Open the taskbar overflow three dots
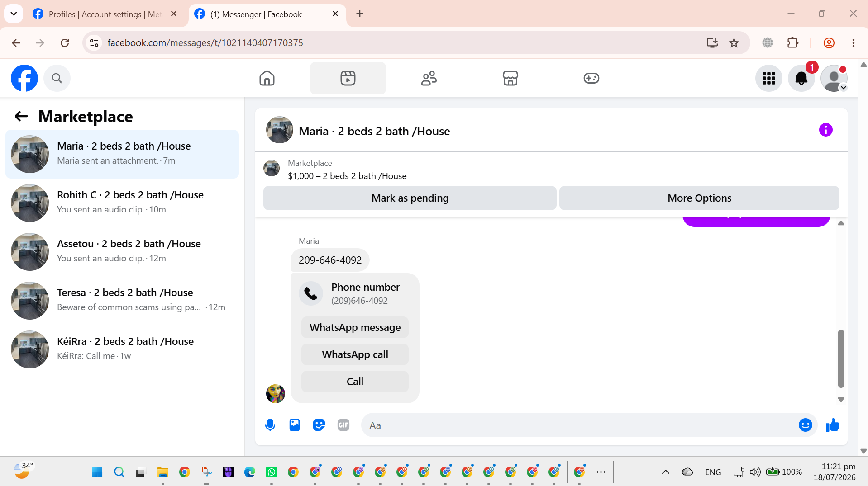 601,472
